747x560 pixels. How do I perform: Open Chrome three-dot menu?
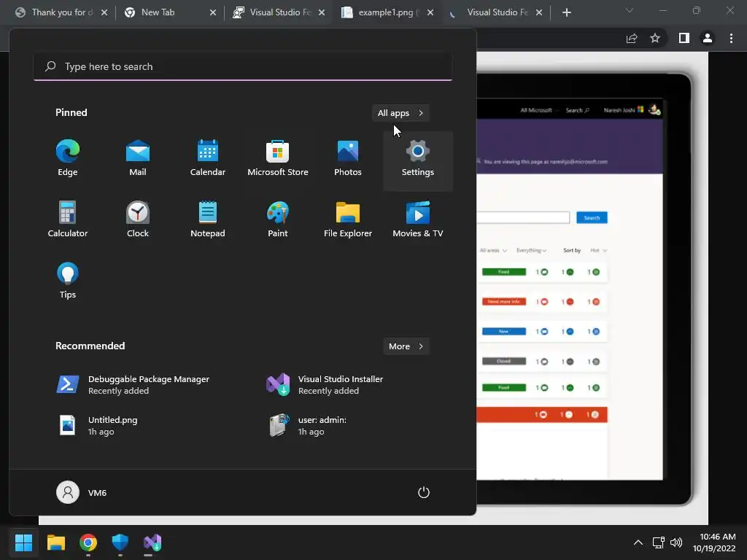pos(731,38)
